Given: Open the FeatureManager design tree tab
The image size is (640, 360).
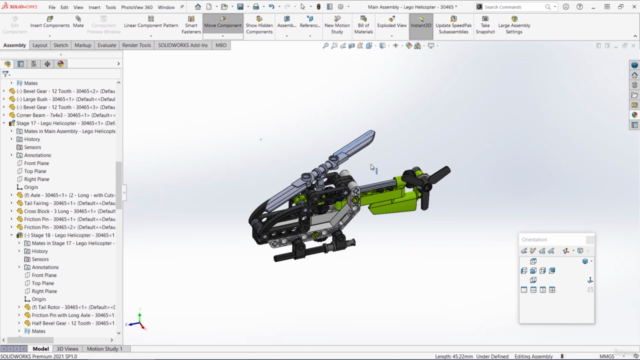Looking at the screenshot, I should coord(7,64).
